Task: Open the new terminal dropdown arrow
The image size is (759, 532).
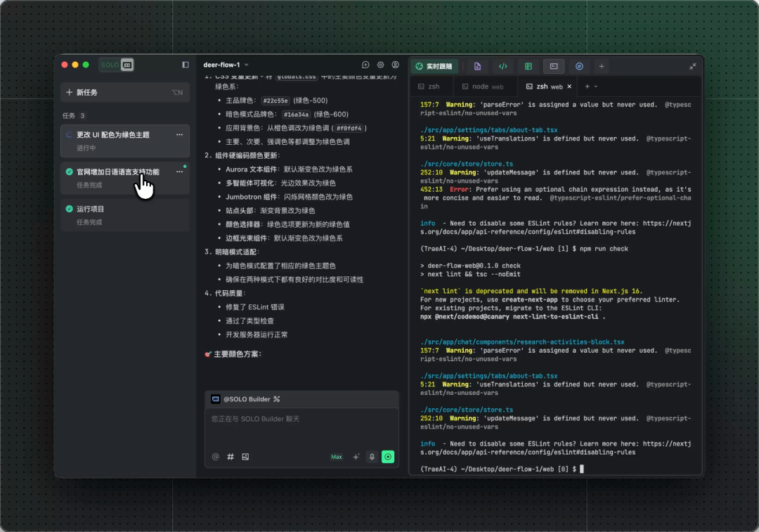Action: [596, 86]
